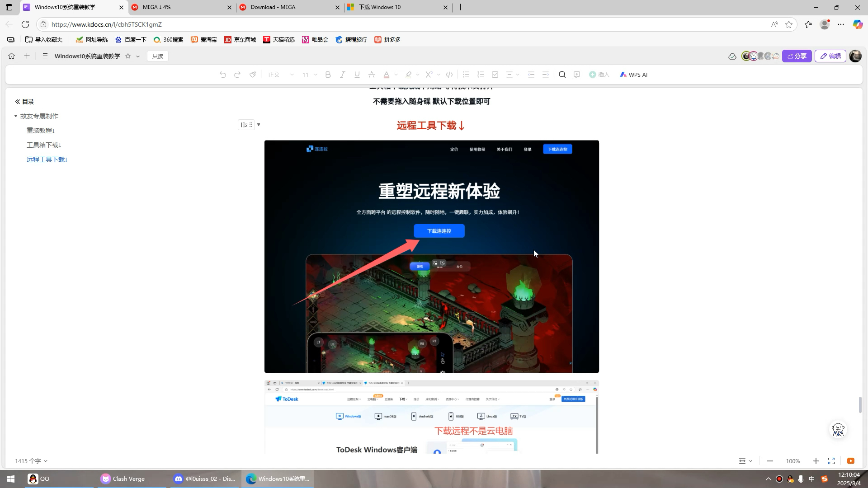
Task: Jump to 工具箱下载↓ section
Action: point(44,145)
